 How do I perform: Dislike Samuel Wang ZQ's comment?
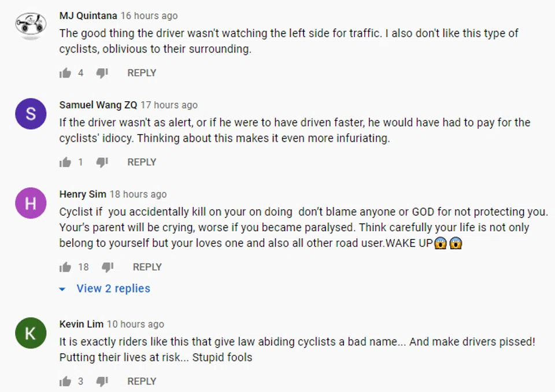tap(102, 162)
